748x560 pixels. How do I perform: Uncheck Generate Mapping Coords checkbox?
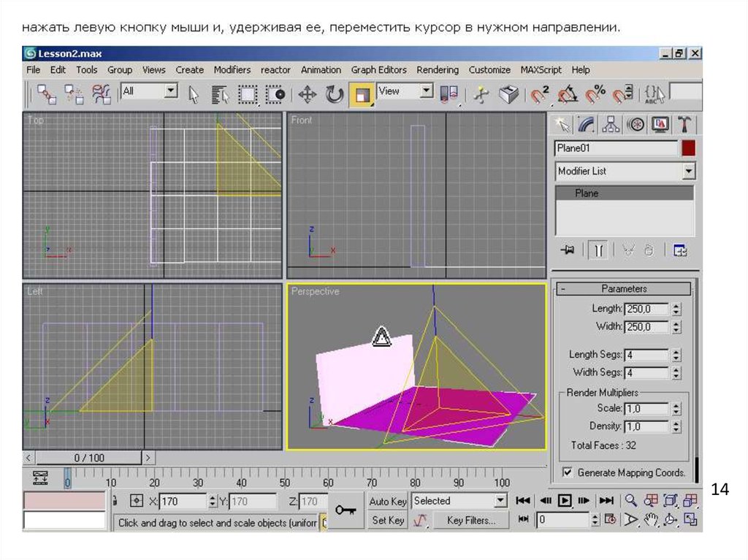pos(567,472)
